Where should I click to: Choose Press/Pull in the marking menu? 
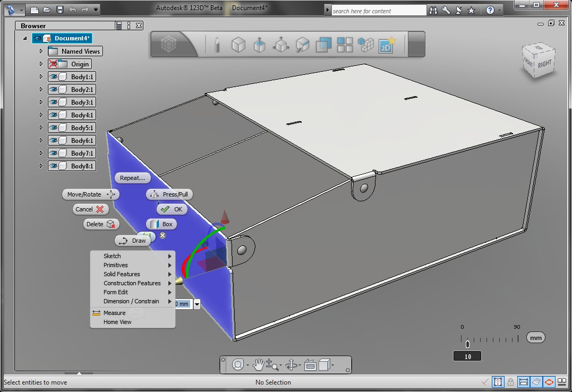(169, 194)
